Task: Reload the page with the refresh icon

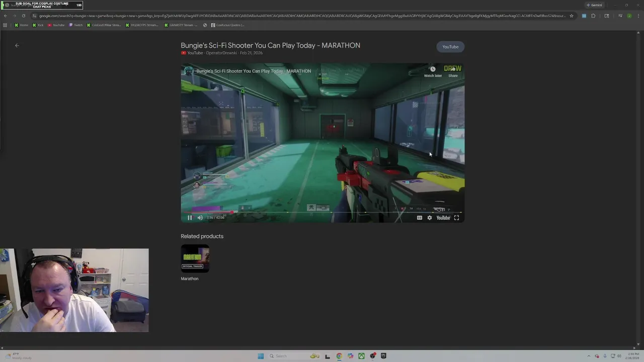Action: [x=23, y=16]
